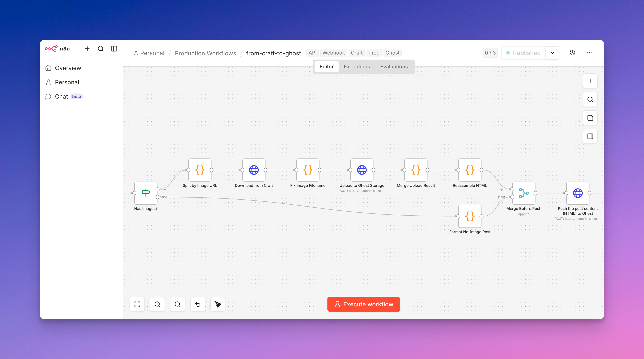Screen dimensions: 644x359
Task: Click the fit-to-view canvas icon
Action: (x=137, y=304)
